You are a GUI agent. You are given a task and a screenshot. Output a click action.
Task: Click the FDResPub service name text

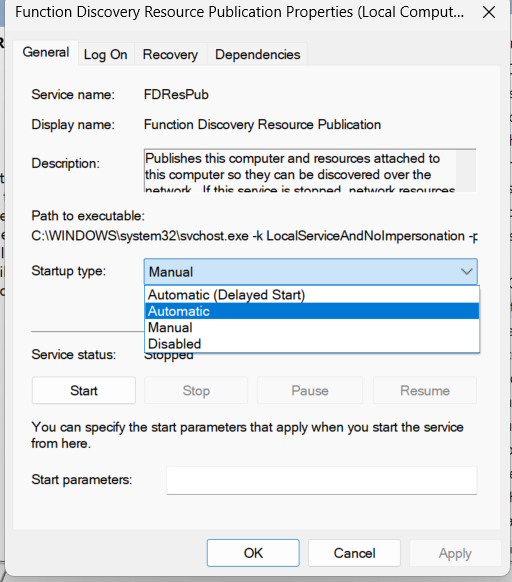[x=176, y=95]
